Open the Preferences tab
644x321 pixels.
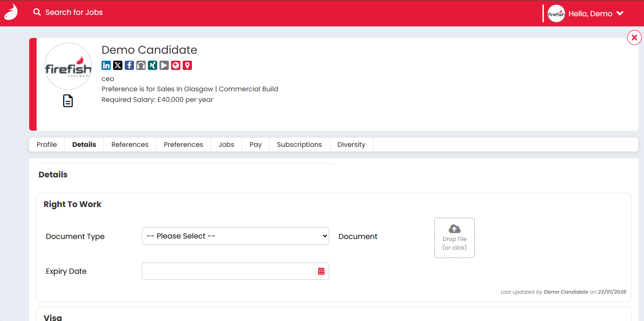tap(183, 145)
